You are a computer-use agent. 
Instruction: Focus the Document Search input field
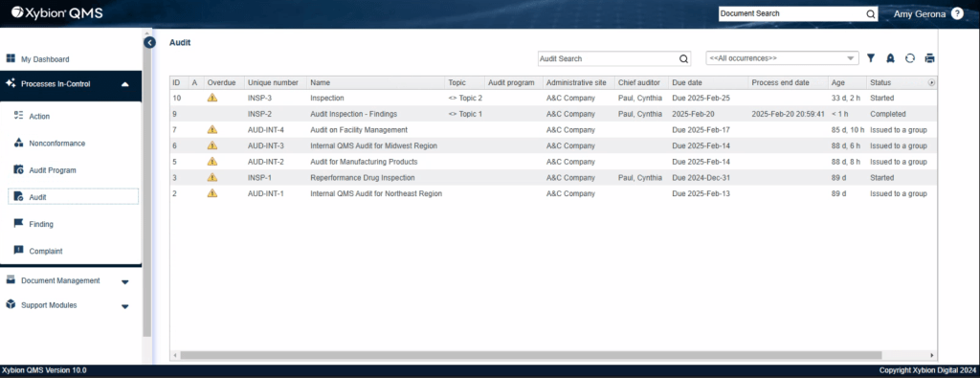(791, 13)
